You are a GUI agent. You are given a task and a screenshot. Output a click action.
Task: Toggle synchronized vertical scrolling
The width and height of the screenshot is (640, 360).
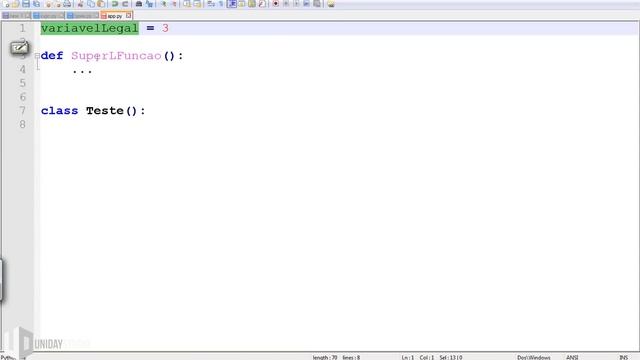(186, 4)
